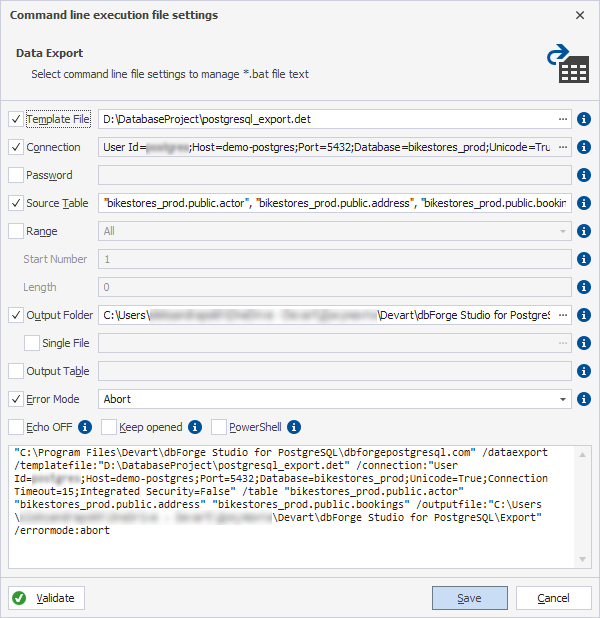Screen dimensions: 600x618
Task: Open Connection editor ellipsis button
Action: click(x=563, y=147)
